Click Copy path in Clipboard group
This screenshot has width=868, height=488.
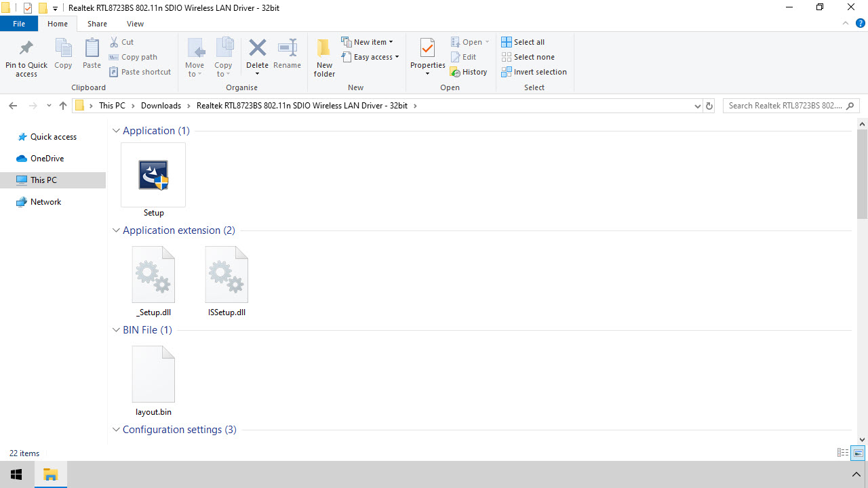(134, 57)
